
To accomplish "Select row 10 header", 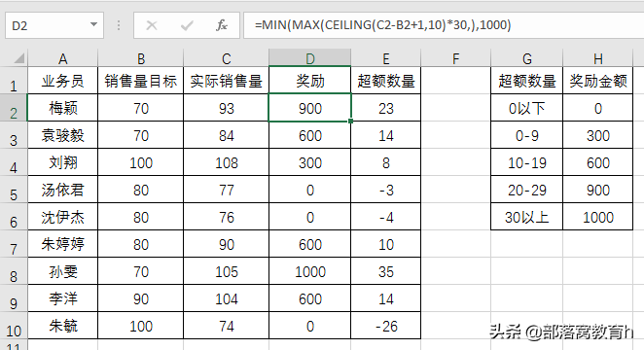I will click(14, 327).
